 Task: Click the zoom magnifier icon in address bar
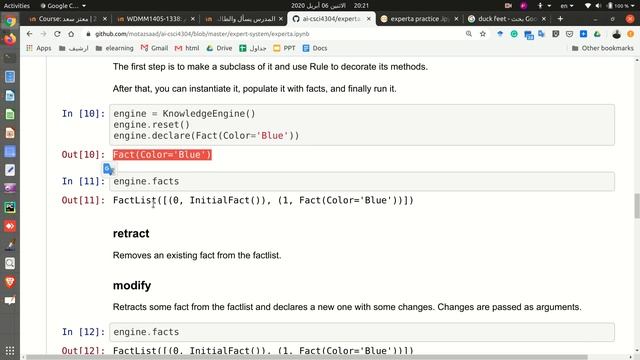[469, 34]
